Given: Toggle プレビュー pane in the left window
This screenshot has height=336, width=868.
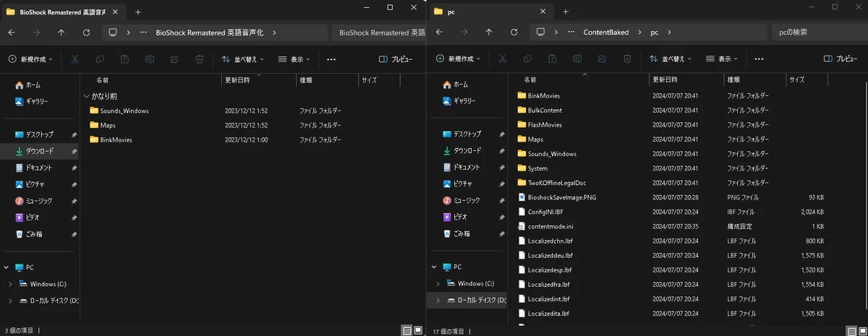Looking at the screenshot, I should (396, 59).
